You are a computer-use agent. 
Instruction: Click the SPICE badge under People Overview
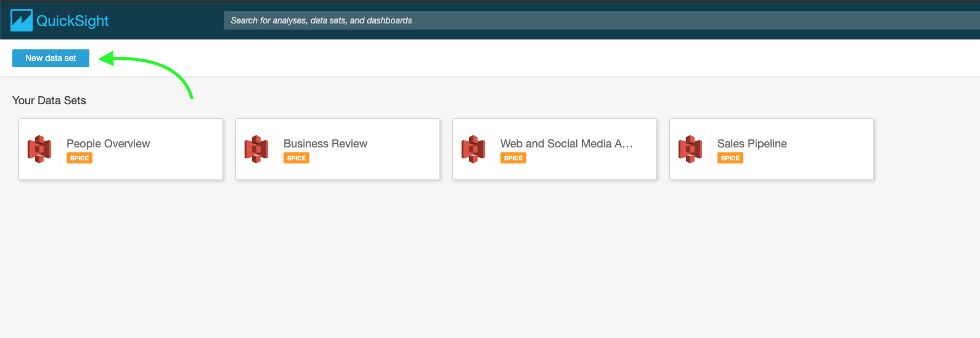coord(80,159)
